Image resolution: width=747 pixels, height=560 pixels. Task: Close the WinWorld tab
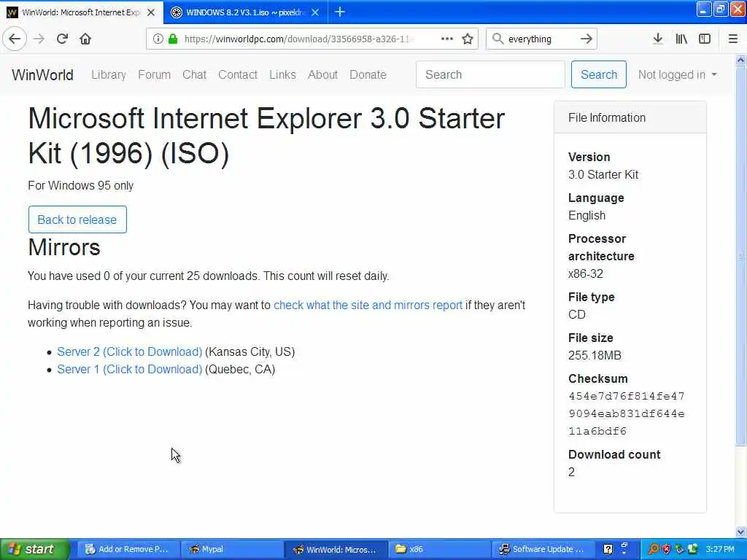151,12
